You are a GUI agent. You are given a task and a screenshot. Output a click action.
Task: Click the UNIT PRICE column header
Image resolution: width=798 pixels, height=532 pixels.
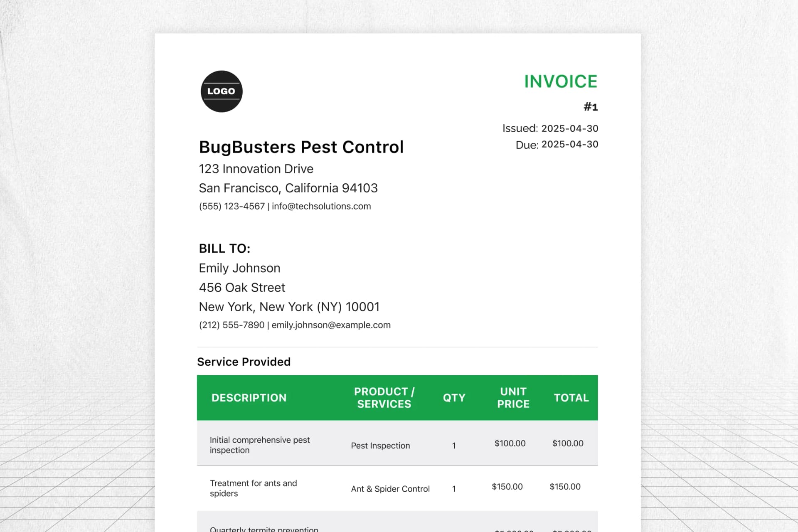click(513, 398)
